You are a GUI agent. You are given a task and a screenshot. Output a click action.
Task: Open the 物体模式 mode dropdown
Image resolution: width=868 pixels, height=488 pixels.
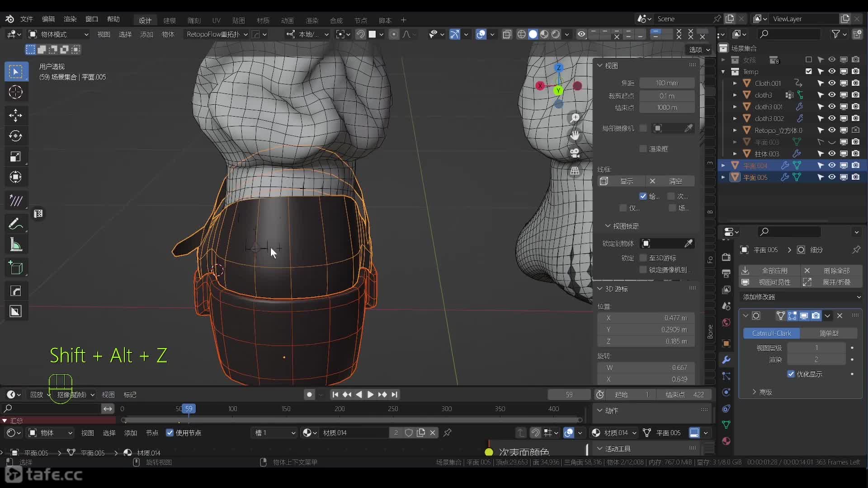point(58,34)
